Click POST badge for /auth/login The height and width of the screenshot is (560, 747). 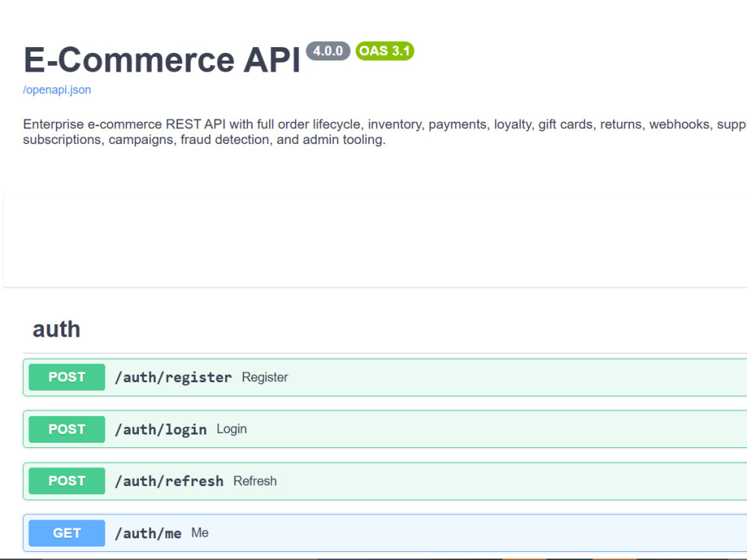[66, 429]
